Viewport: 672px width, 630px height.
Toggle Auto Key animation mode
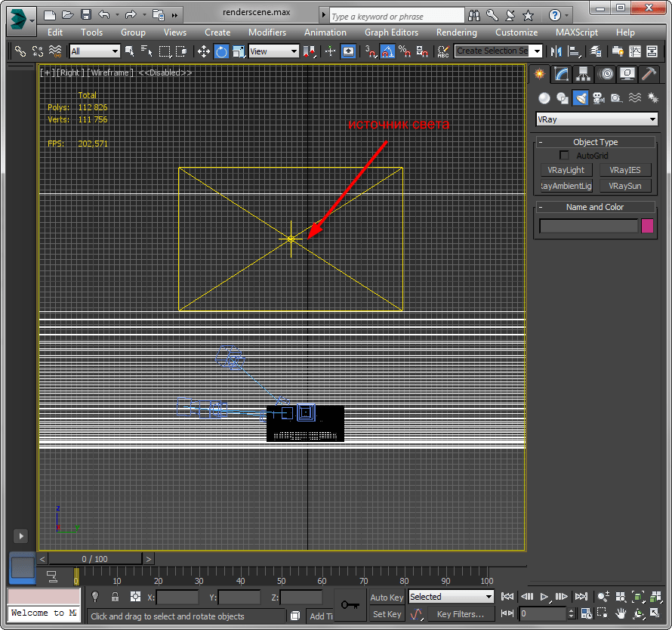coord(387,598)
